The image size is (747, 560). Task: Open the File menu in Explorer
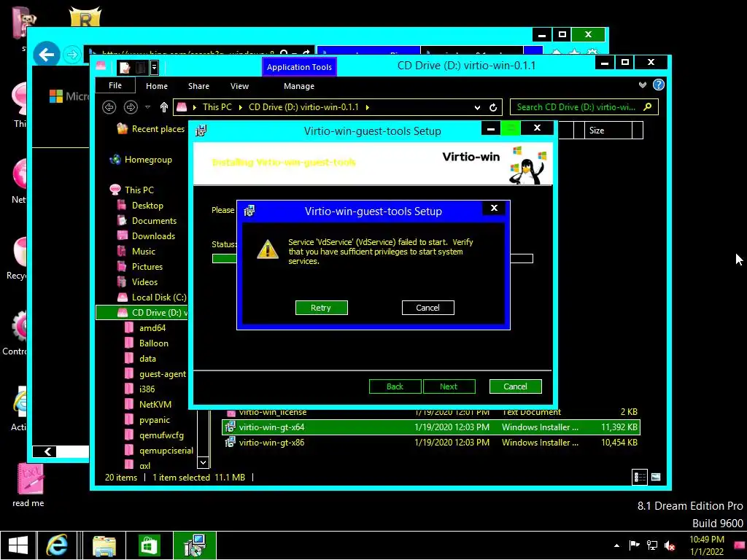point(115,86)
